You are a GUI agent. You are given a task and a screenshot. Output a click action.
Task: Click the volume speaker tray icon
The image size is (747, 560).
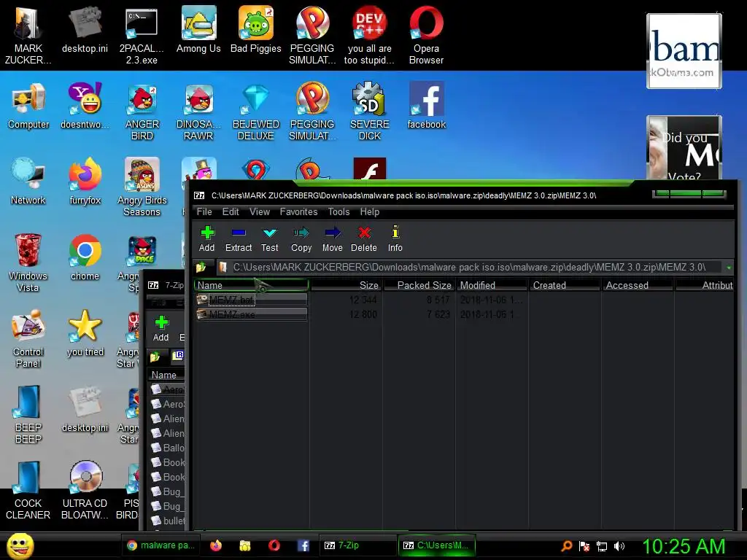pyautogui.click(x=619, y=546)
